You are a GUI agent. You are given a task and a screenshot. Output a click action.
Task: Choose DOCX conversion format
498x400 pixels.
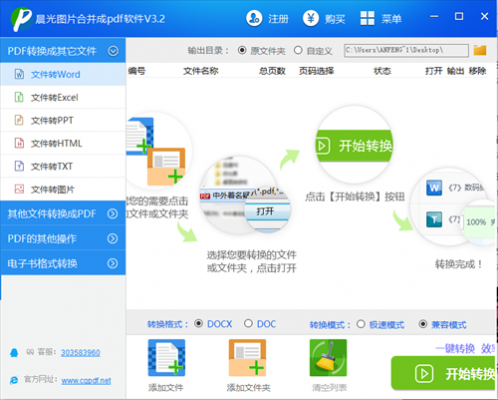pyautogui.click(x=199, y=324)
